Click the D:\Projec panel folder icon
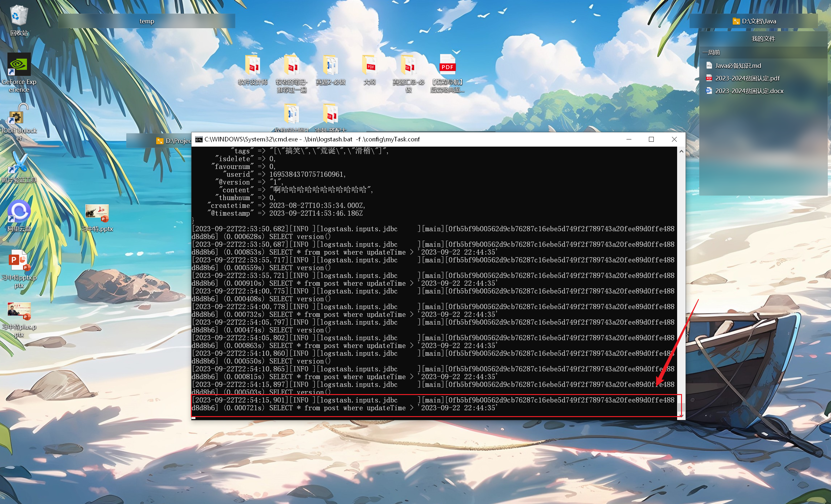831x504 pixels. (160, 141)
